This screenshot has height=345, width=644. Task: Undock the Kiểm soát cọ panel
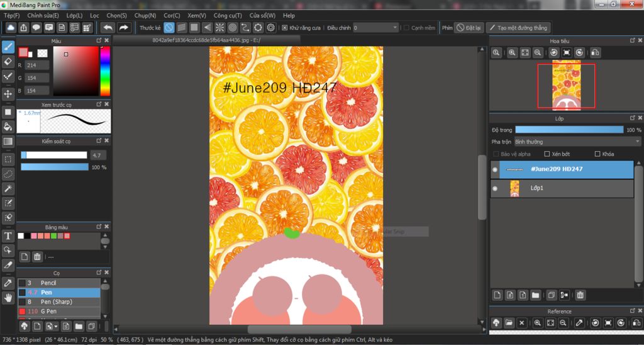coord(99,140)
